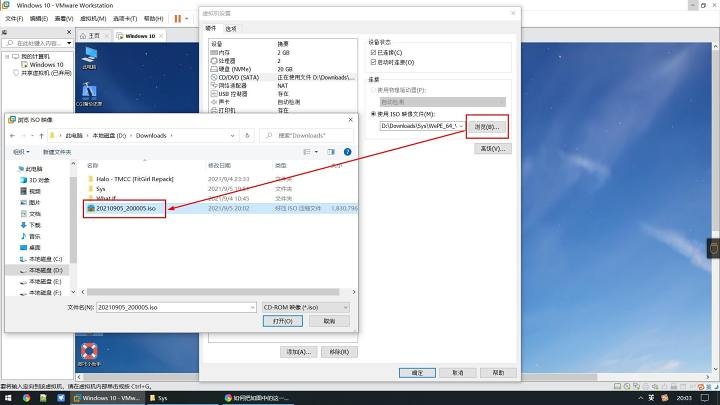Switch to the Windows 10 VM tab

point(140,36)
